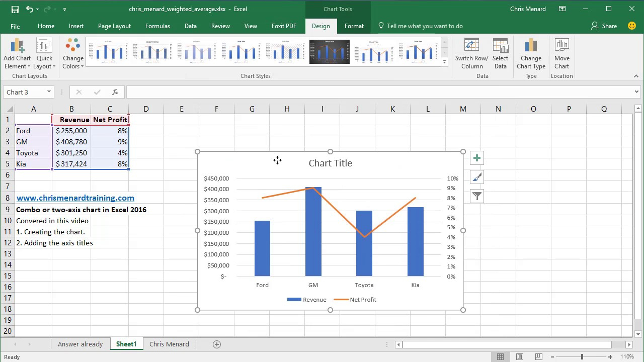Open the Formulas ribbon tab
Screen dimensions: 644x362
pyautogui.click(x=157, y=26)
